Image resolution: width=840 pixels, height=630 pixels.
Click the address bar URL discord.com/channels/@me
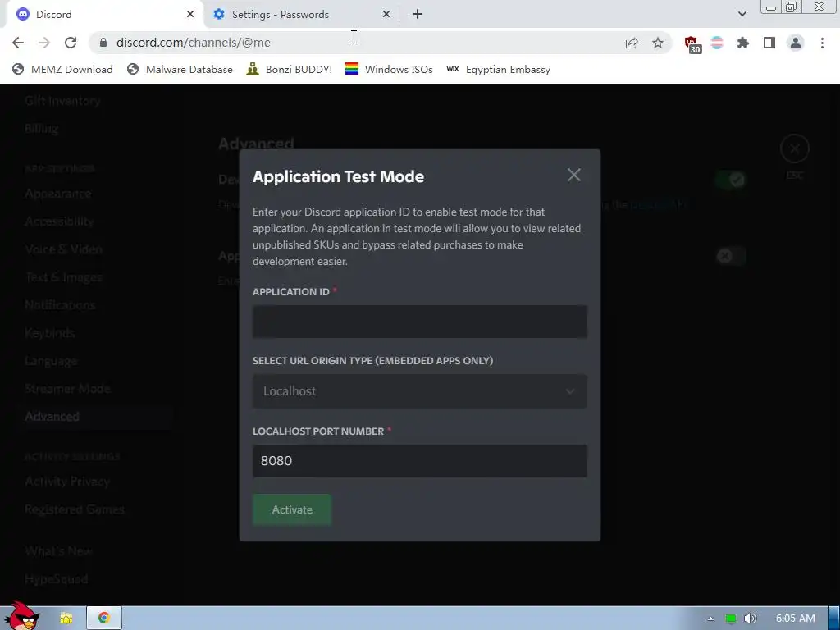click(194, 43)
